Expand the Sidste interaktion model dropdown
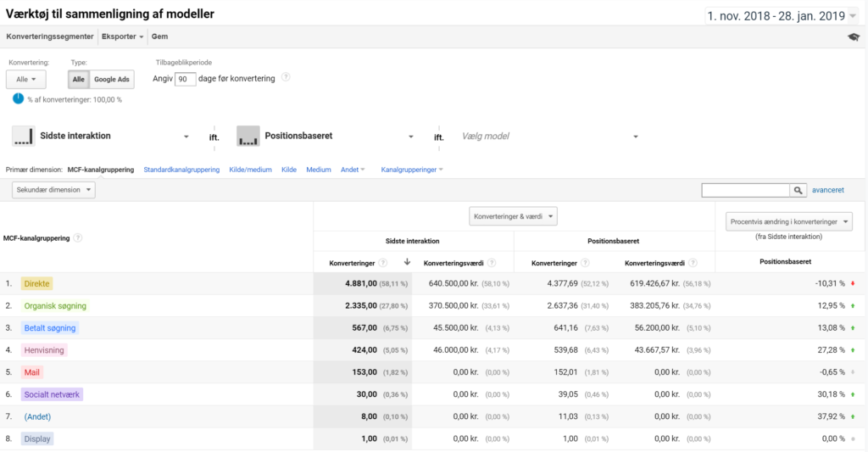Viewport: 868px width, 452px height. pyautogui.click(x=186, y=137)
